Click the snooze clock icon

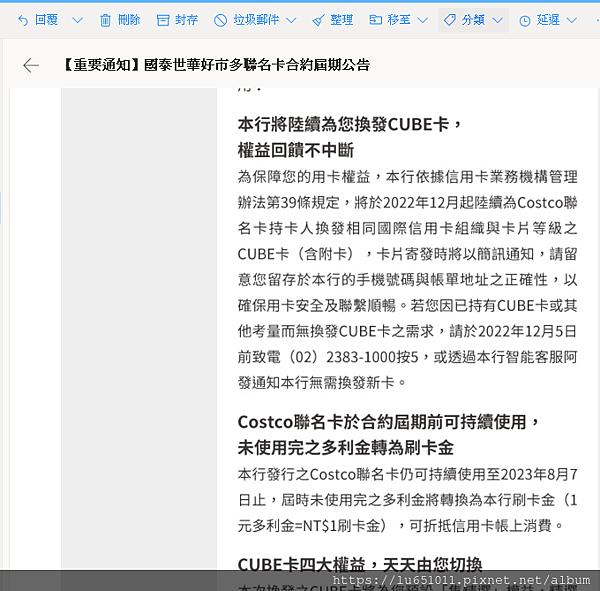525,21
